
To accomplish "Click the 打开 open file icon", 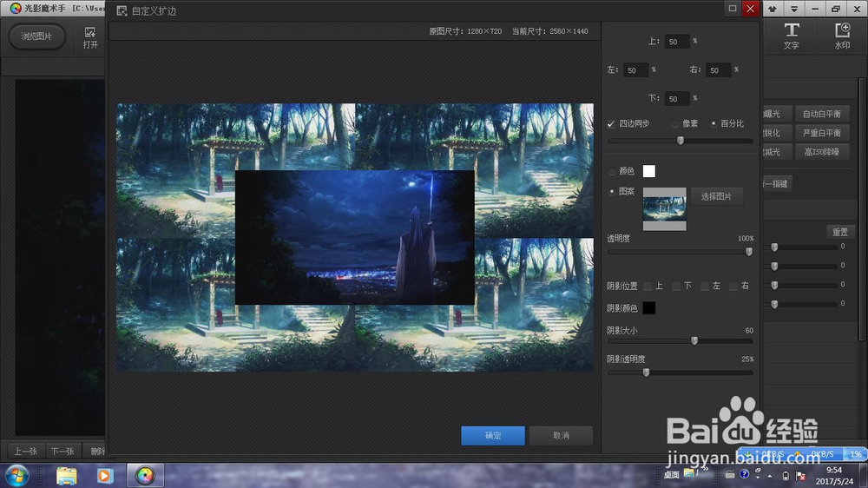I will point(90,37).
